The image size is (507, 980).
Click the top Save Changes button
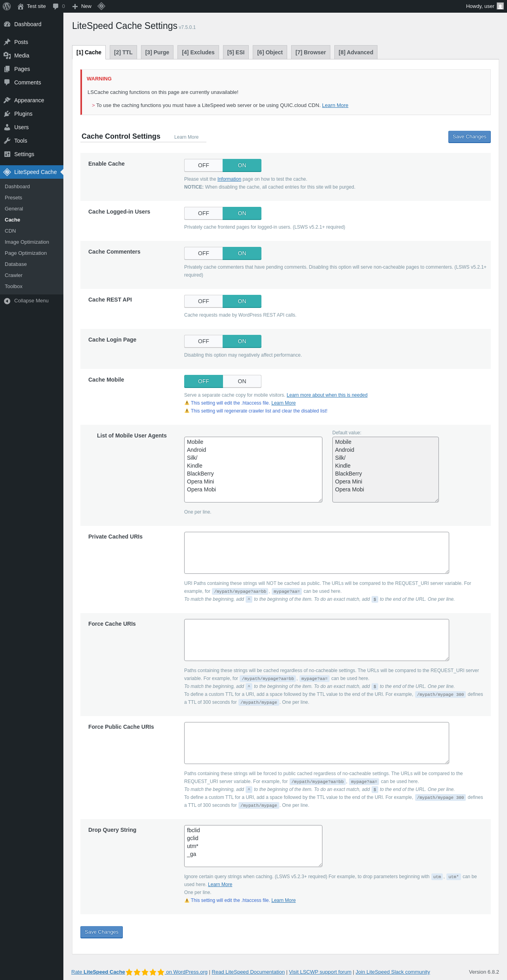pos(469,137)
